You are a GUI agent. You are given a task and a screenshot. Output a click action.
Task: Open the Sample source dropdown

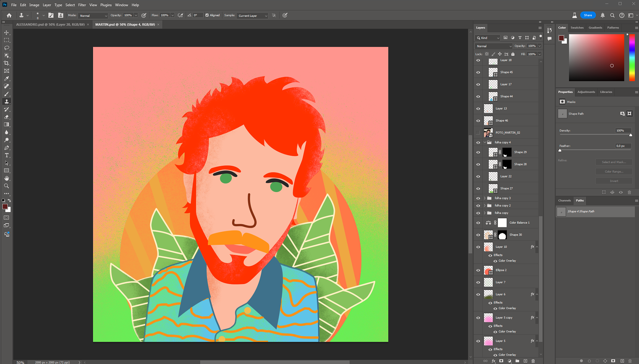(253, 16)
